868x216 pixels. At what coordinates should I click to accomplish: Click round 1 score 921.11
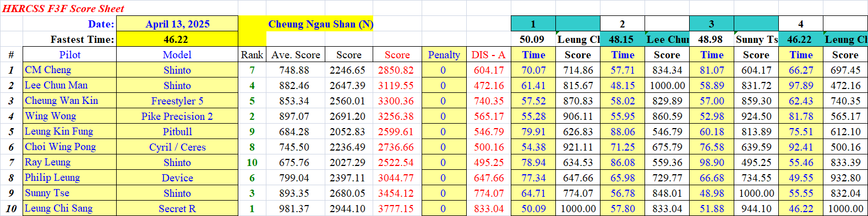(x=578, y=147)
